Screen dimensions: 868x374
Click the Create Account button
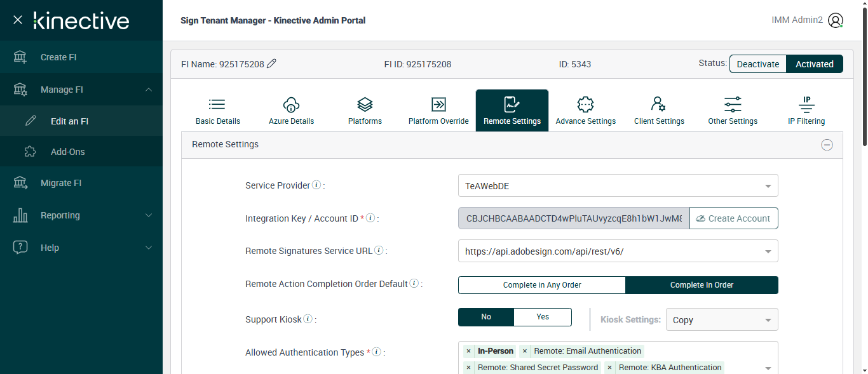(x=733, y=218)
